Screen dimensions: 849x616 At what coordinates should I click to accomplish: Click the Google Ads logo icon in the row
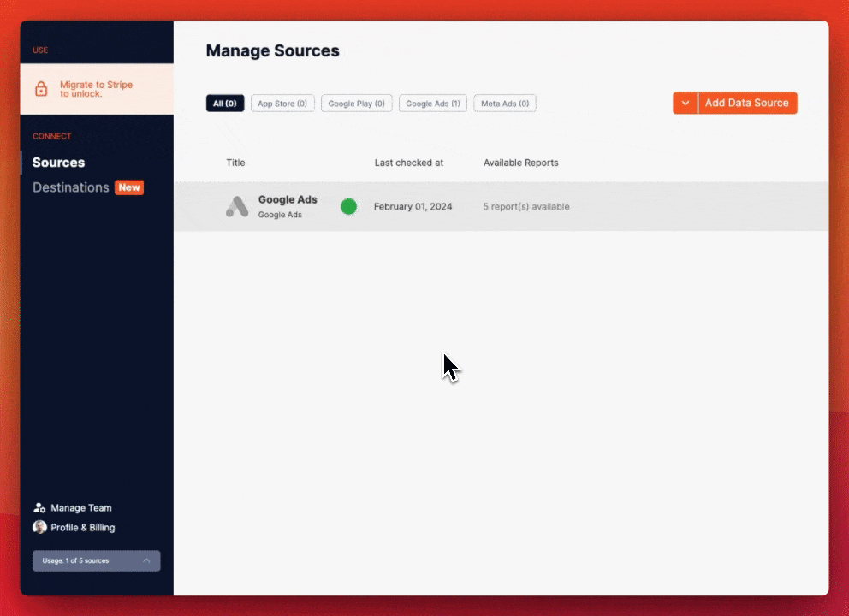(237, 207)
